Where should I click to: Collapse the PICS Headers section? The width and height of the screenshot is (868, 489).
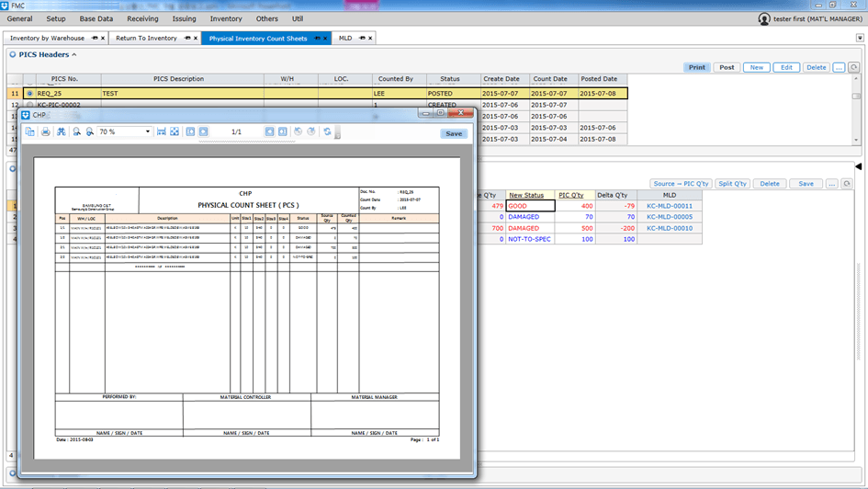[74, 55]
